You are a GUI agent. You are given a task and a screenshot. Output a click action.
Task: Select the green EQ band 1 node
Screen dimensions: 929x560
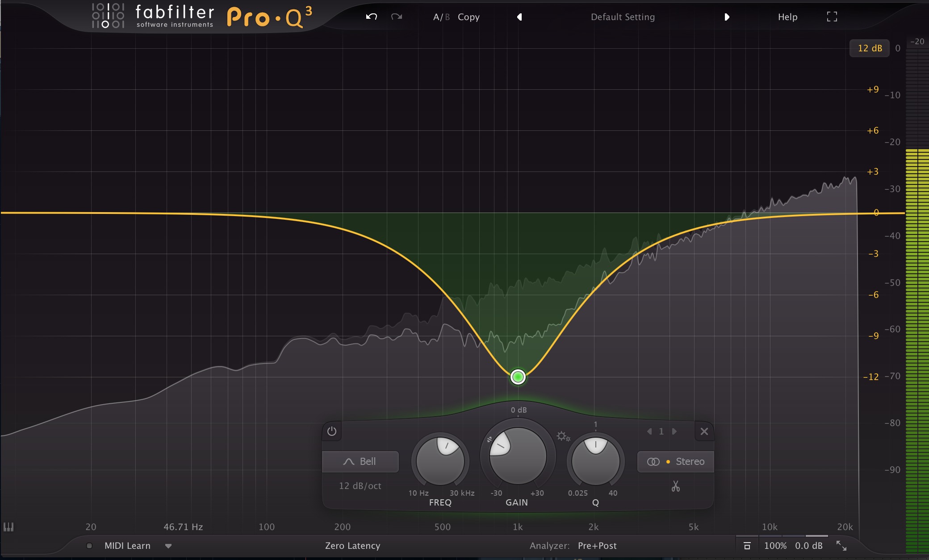[518, 377]
